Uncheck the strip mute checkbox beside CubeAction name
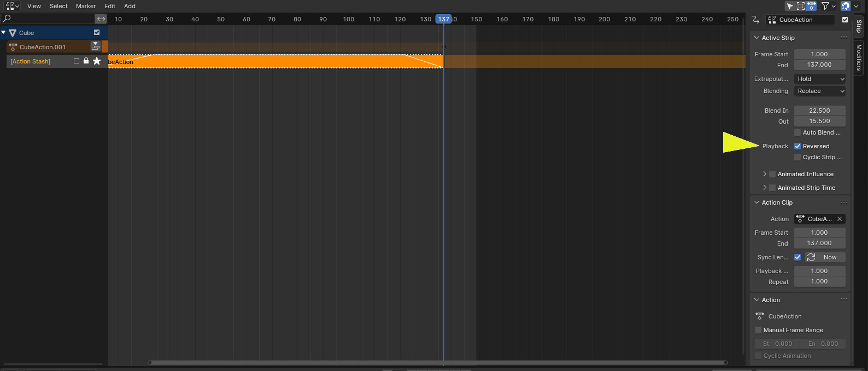The image size is (868, 371). coord(845,20)
